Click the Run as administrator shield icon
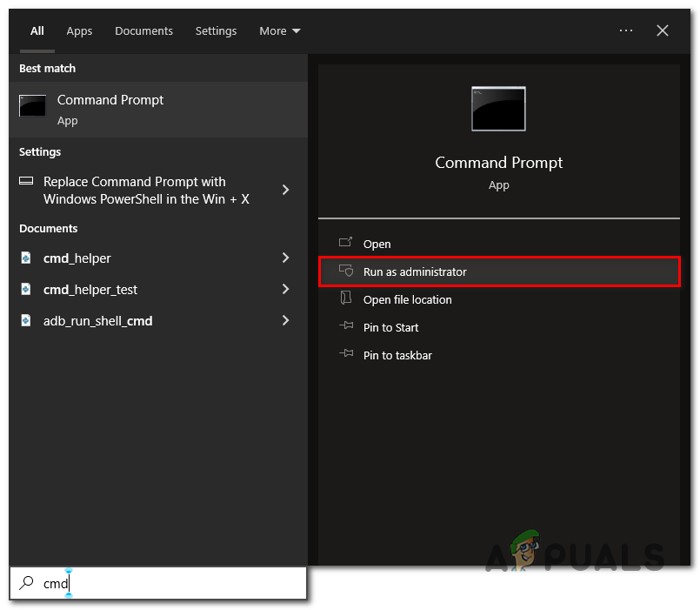This screenshot has height=610, width=700. click(346, 271)
